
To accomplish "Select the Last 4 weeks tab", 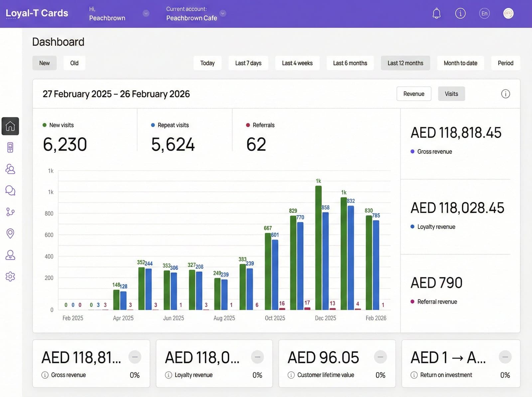I will pyautogui.click(x=297, y=63).
